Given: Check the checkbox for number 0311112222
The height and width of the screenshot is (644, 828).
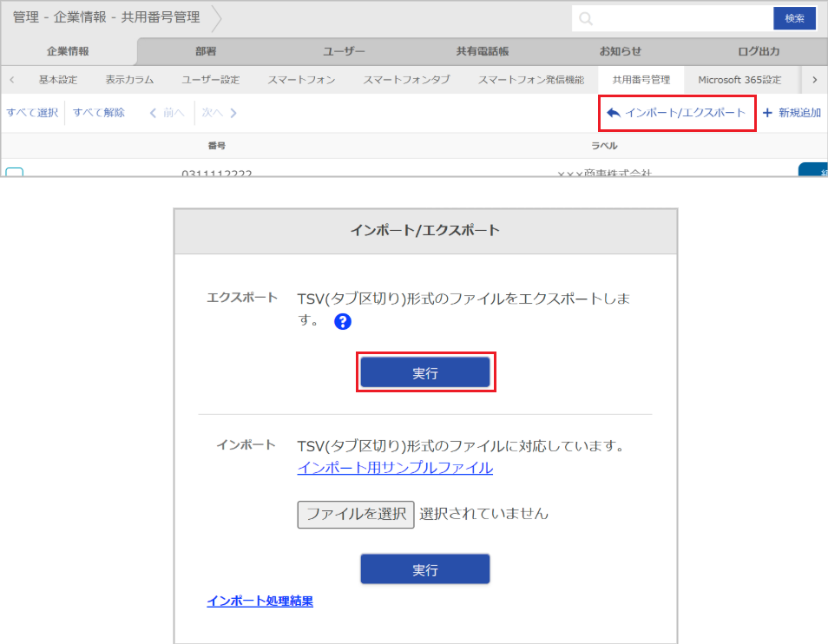Looking at the screenshot, I should pyautogui.click(x=13, y=172).
